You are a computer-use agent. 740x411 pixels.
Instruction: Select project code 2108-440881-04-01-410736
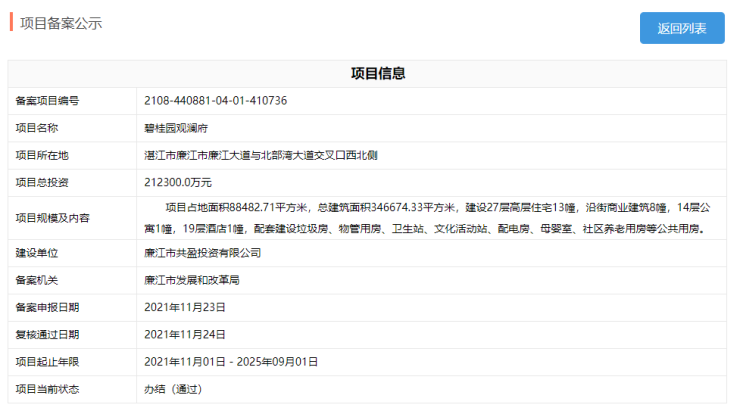pos(216,101)
